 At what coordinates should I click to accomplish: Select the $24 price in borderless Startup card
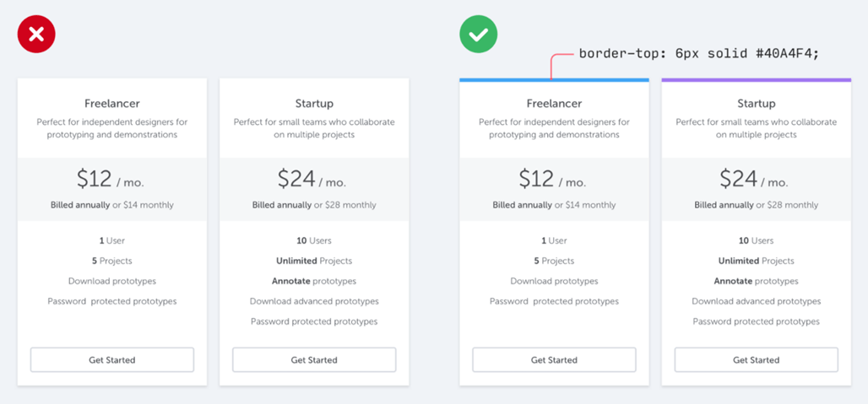pos(296,179)
